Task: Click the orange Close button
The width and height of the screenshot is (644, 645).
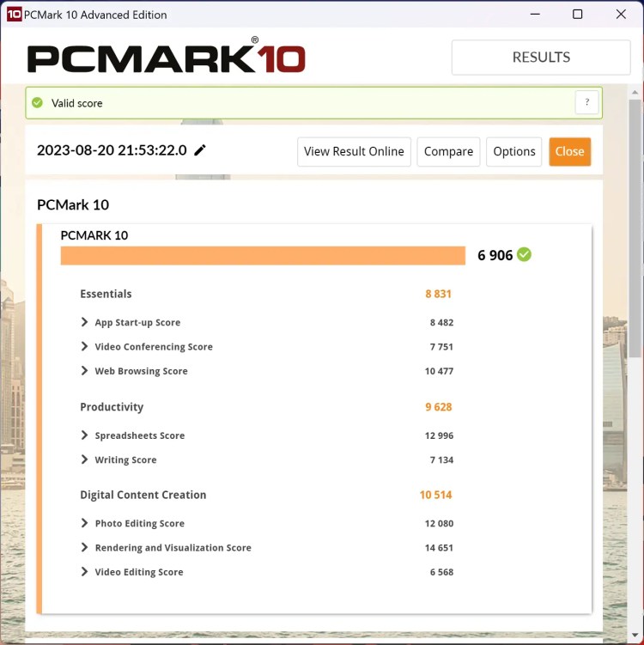Action: pyautogui.click(x=570, y=152)
